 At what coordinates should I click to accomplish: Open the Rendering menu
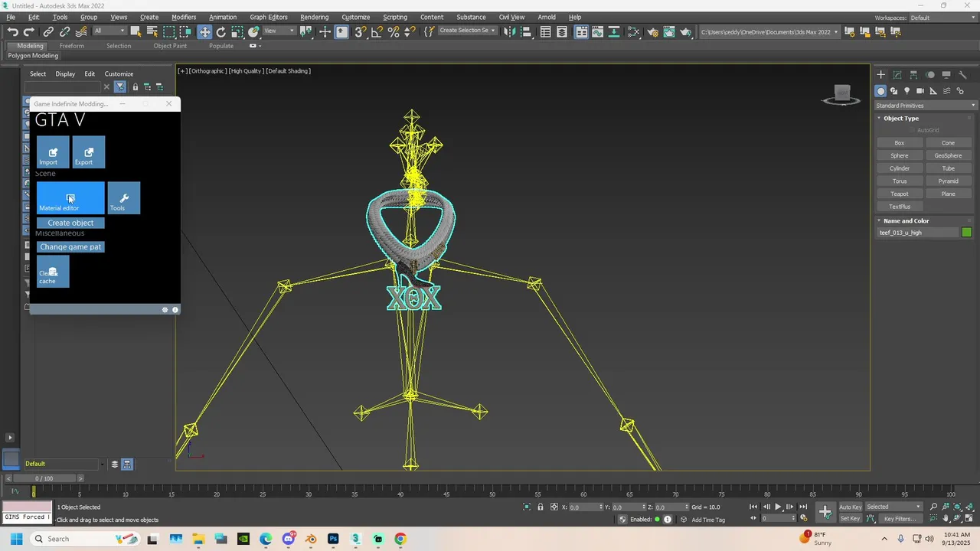tap(314, 17)
